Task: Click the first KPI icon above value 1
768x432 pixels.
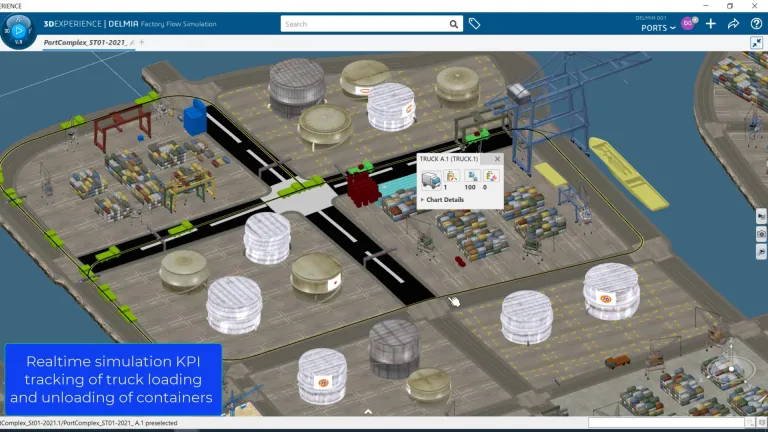Action: click(x=452, y=175)
